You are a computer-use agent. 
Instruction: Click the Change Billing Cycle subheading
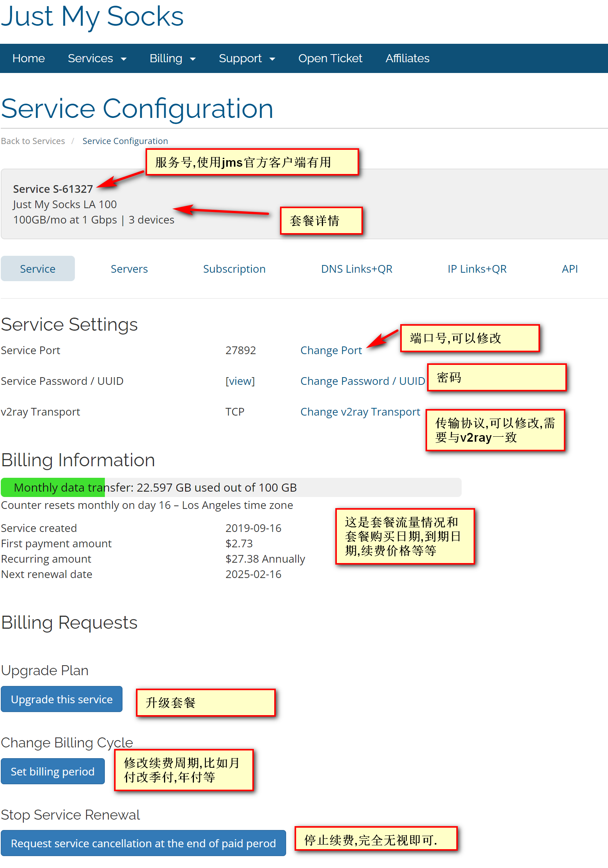pos(67,743)
